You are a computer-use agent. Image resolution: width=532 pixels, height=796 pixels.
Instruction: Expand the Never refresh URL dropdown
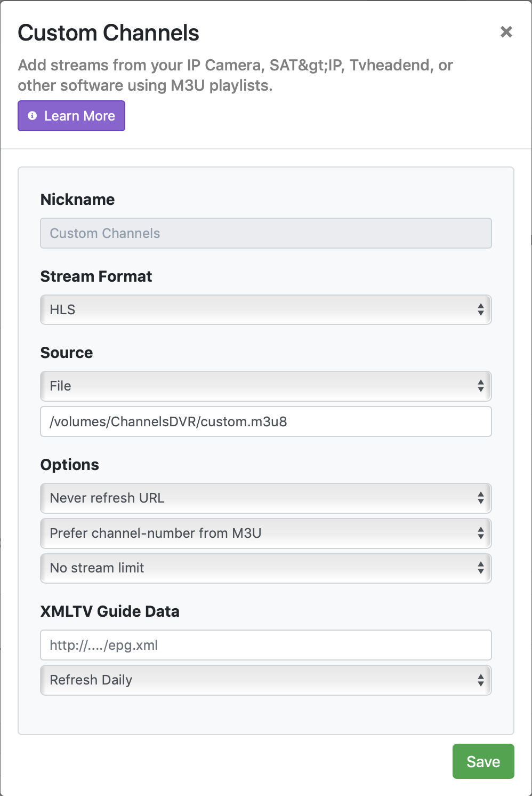pyautogui.click(x=265, y=498)
